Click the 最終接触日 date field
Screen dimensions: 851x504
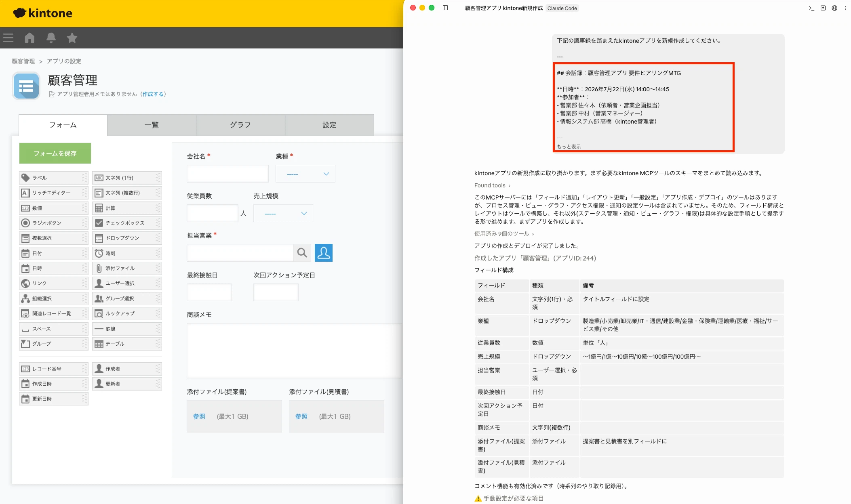[209, 292]
